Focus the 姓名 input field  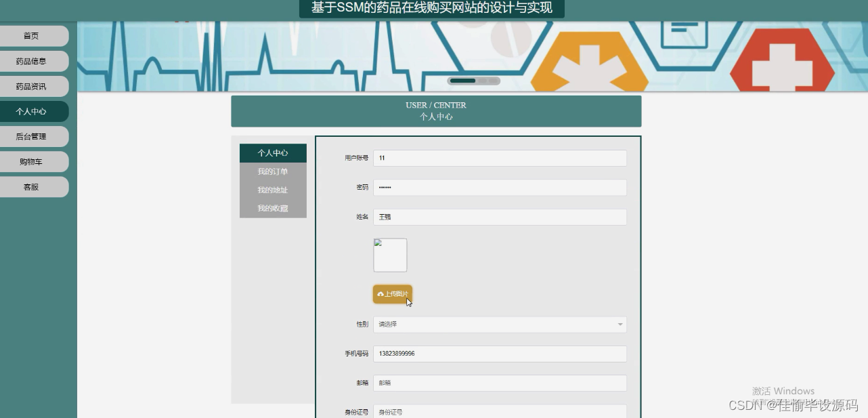500,217
